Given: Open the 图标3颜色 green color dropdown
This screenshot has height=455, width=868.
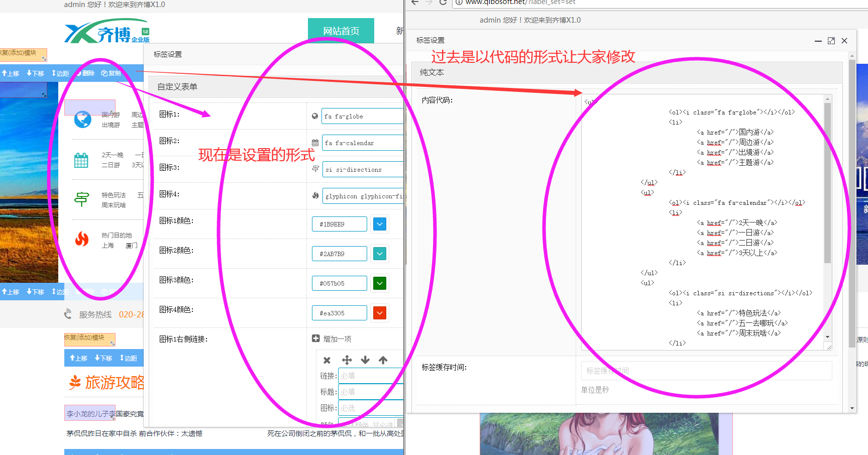Looking at the screenshot, I should tap(380, 283).
